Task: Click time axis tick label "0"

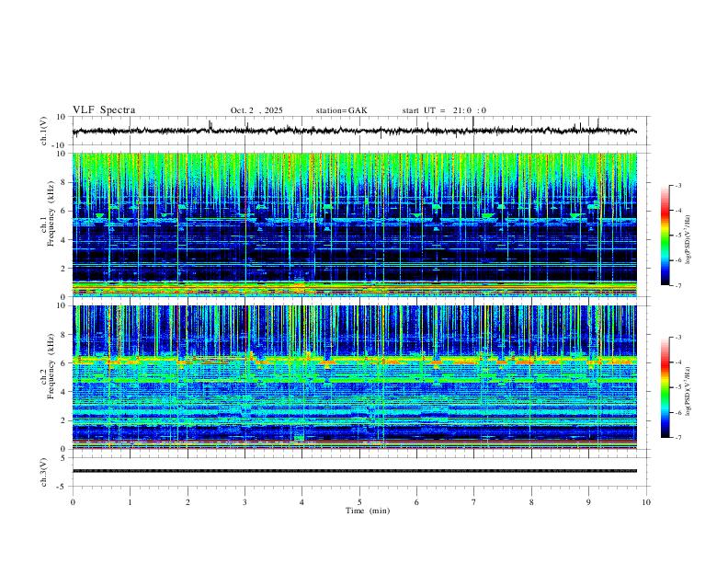Action: [73, 502]
